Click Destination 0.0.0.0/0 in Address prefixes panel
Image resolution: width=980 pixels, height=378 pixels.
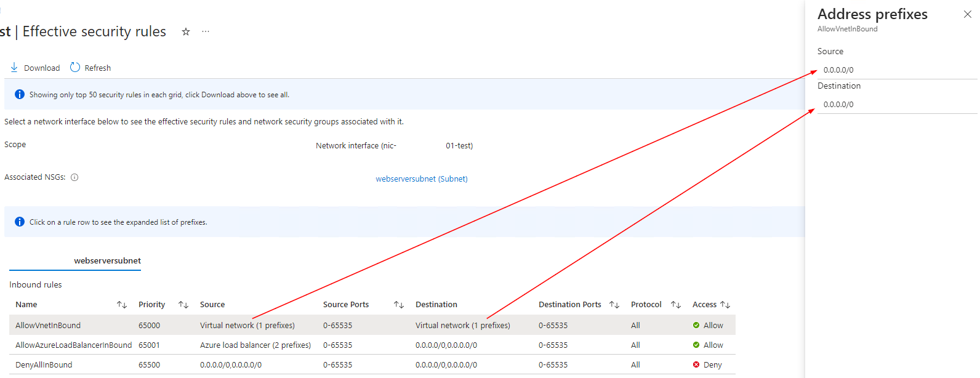838,105
